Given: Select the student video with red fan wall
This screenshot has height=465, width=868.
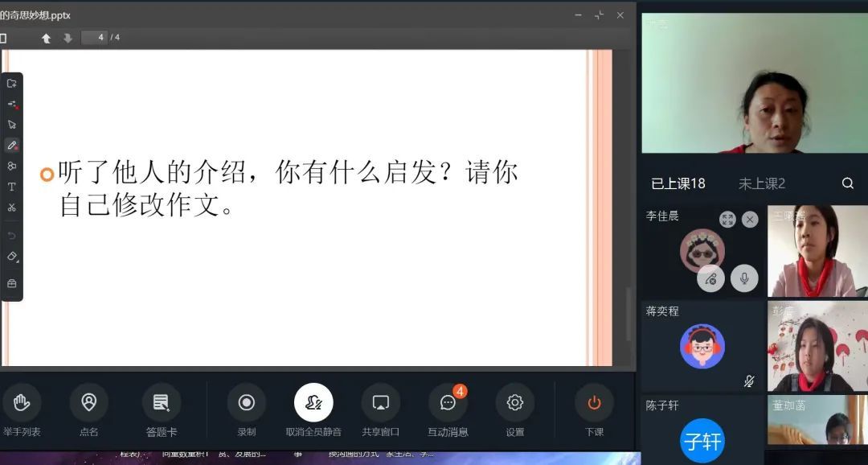Looking at the screenshot, I should coord(817,347).
